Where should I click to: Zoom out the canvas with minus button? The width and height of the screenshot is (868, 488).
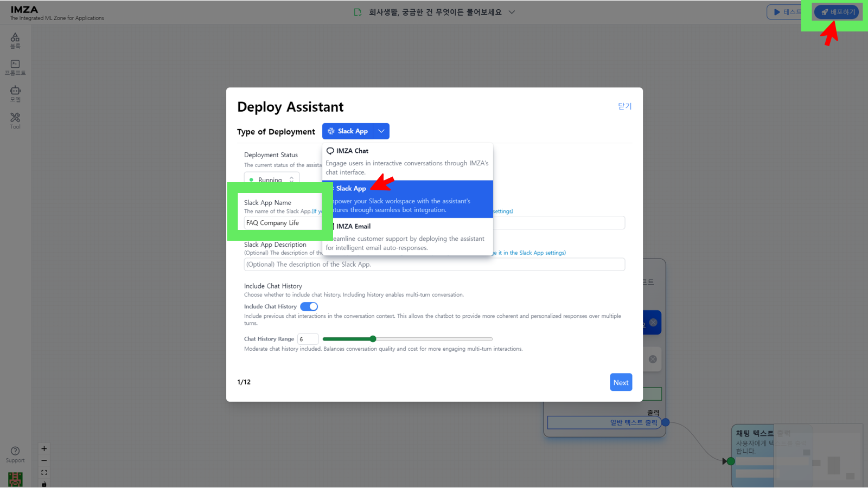pyautogui.click(x=44, y=460)
